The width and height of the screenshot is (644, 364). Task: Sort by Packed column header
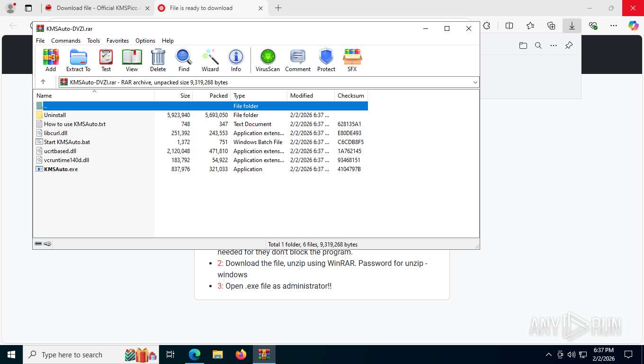[x=212, y=95]
